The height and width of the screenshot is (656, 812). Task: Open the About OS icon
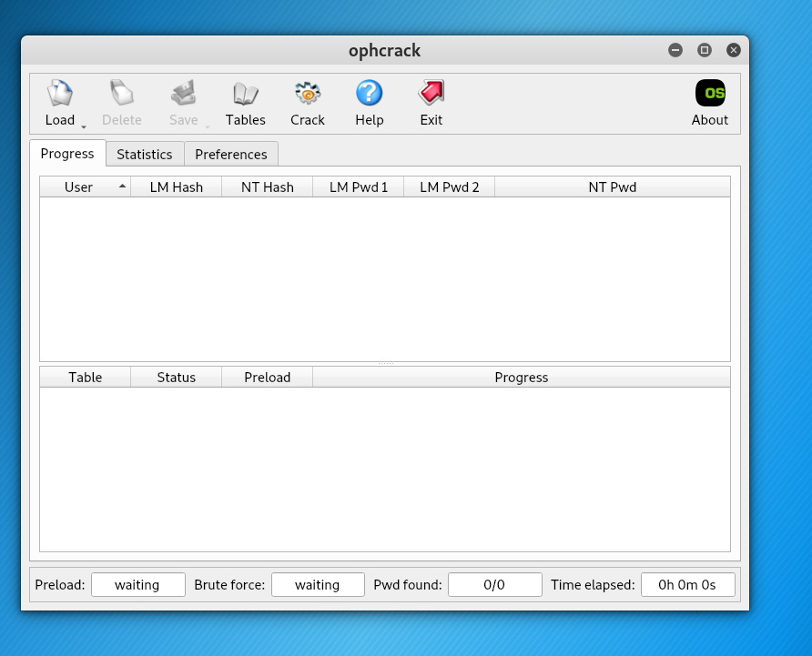(x=710, y=93)
